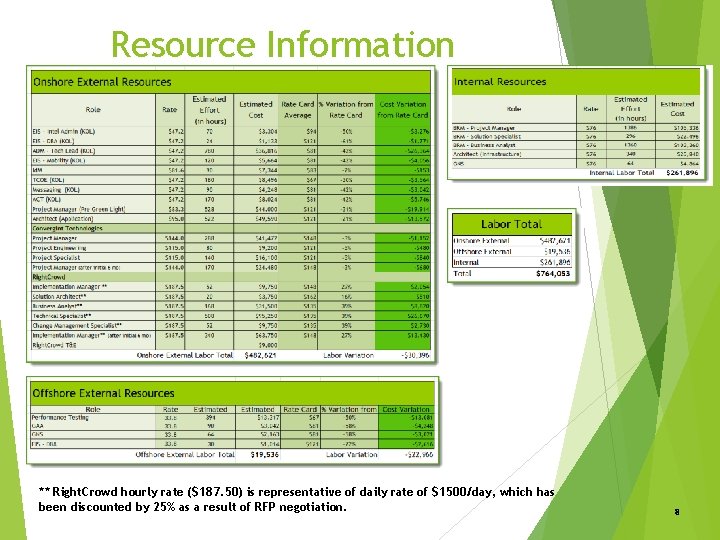This screenshot has width=720, height=540.
Task: Click 'Labor Variation' label in onshore table
Action: click(x=349, y=355)
